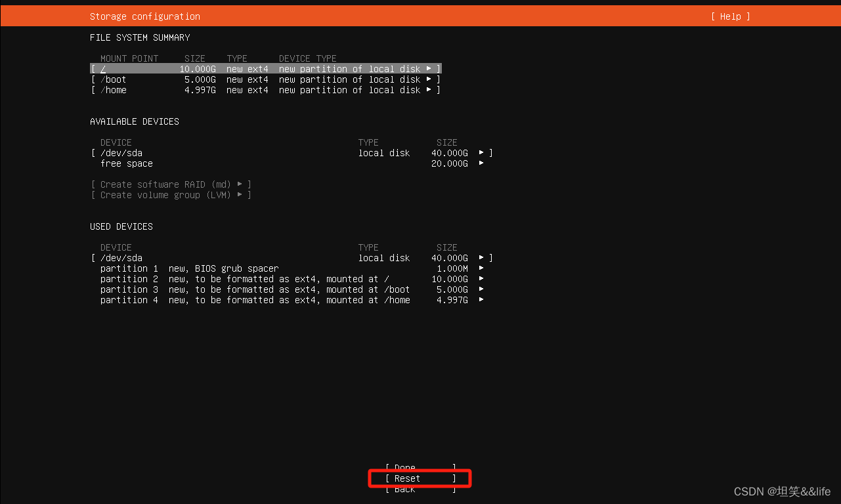Image resolution: width=841 pixels, height=504 pixels.
Task: Select the /boot mount point row
Action: click(x=266, y=79)
